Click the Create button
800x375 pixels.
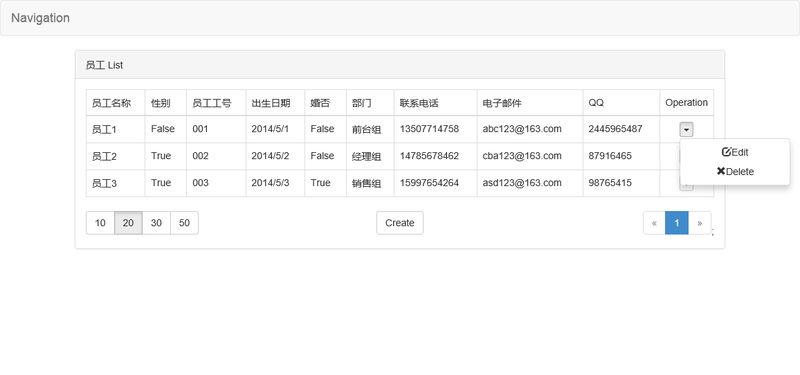[x=400, y=223]
